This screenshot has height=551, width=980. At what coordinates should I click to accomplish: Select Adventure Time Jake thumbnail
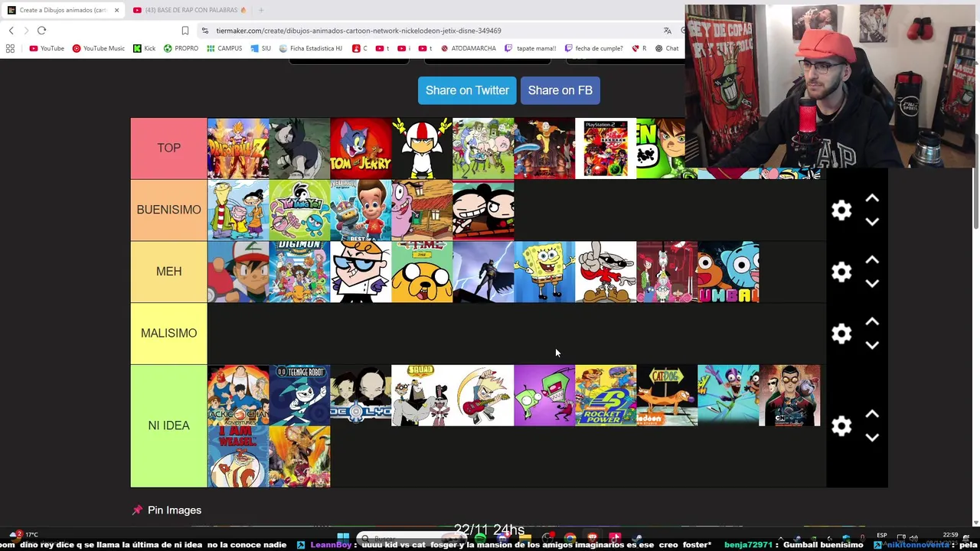[422, 272]
